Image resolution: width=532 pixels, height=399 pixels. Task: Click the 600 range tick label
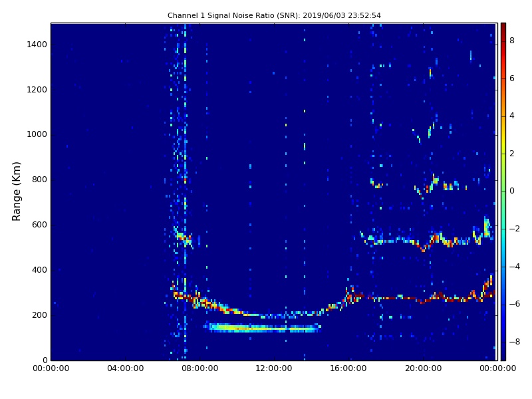pos(39,225)
